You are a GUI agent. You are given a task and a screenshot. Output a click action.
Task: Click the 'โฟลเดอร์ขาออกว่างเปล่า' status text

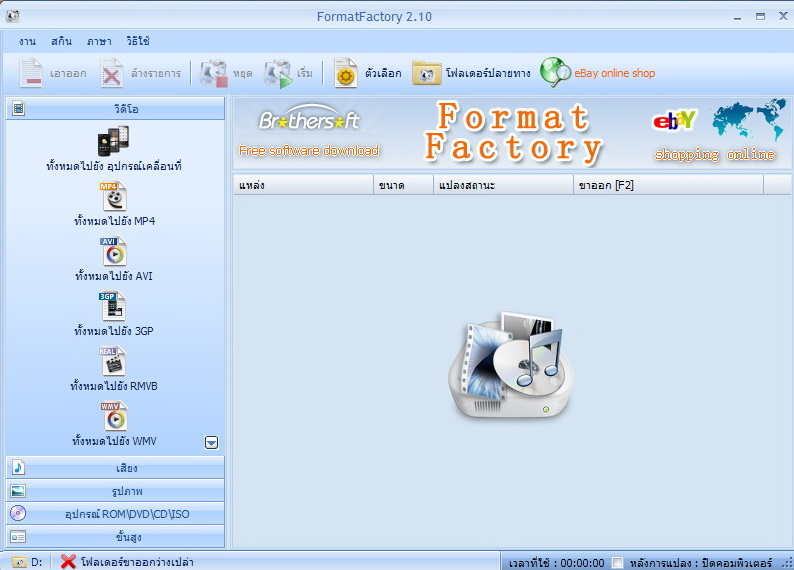click(x=137, y=562)
